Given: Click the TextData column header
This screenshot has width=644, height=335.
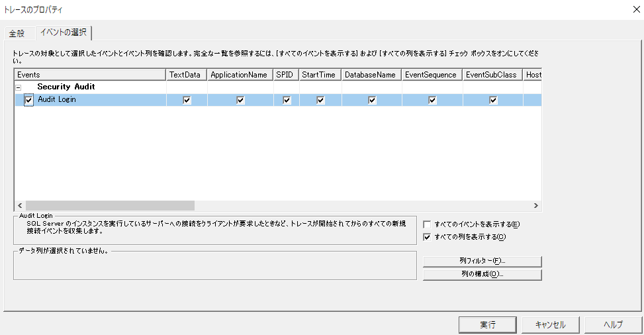Looking at the screenshot, I should coord(187,75).
